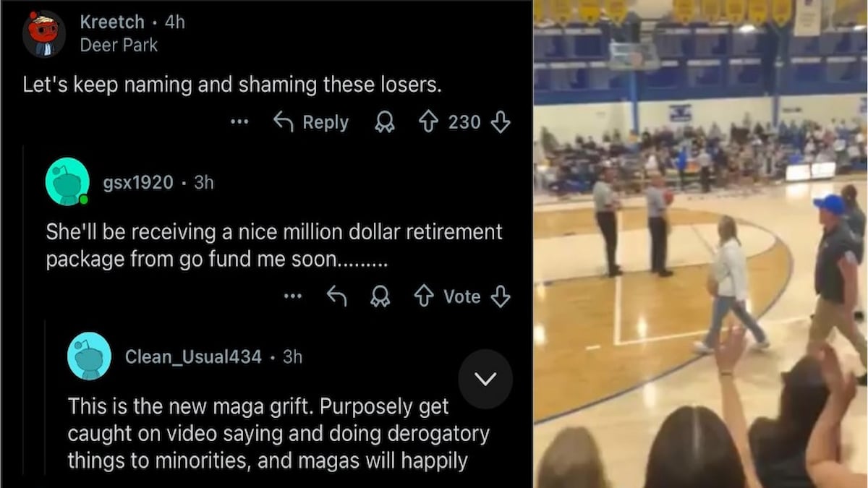Open the more options menu on Kreetch's comment
Viewport: 868px width, 488px height.
click(x=239, y=122)
